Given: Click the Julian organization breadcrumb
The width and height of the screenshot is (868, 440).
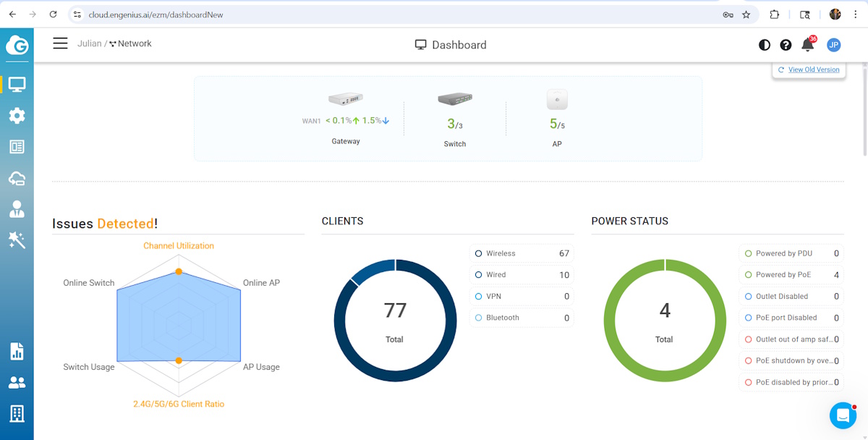Looking at the screenshot, I should coord(90,43).
